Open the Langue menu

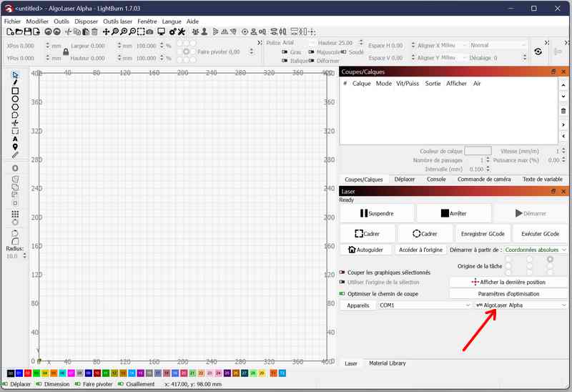[172, 21]
